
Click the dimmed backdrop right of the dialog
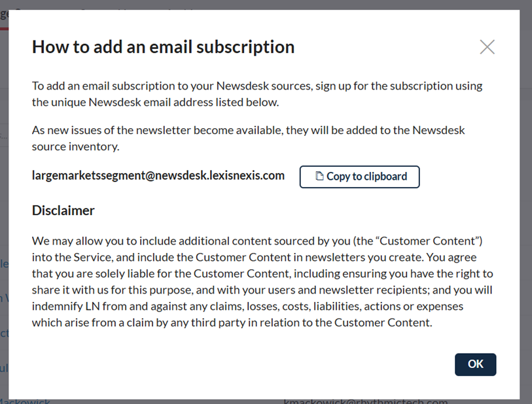coord(526,203)
